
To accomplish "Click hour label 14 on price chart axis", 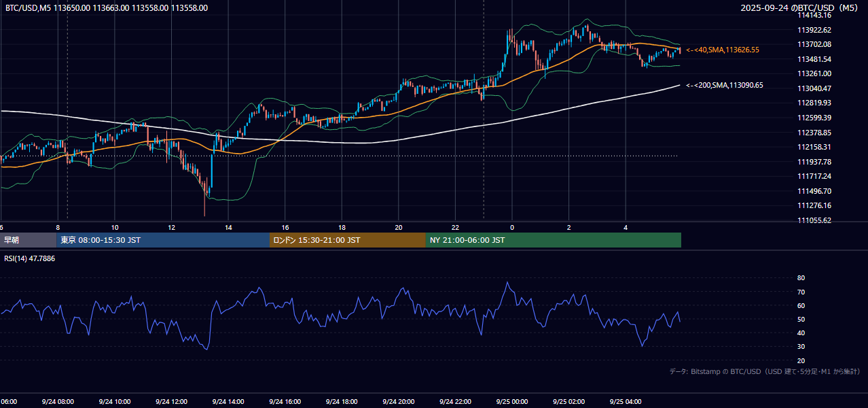I will click(228, 227).
